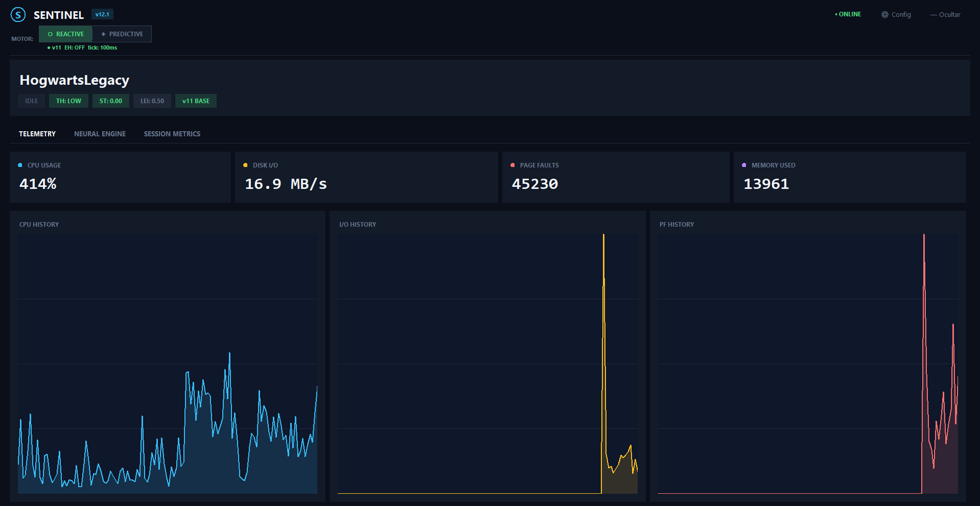
Task: Click the red PAGE FAULTS dot
Action: click(x=512, y=165)
